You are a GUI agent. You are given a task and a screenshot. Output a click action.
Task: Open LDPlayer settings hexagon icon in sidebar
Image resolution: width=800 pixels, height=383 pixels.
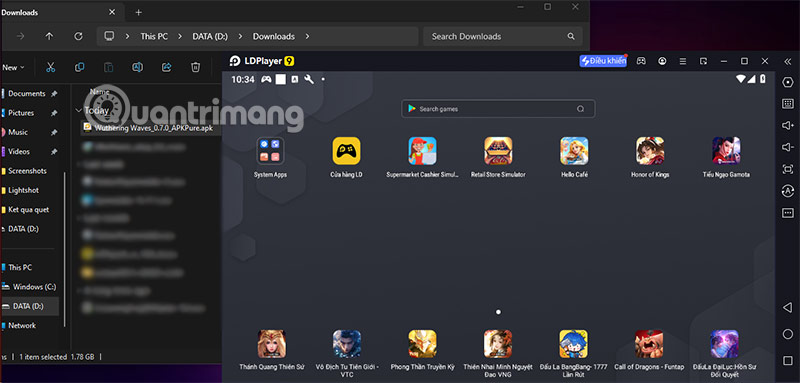(788, 82)
